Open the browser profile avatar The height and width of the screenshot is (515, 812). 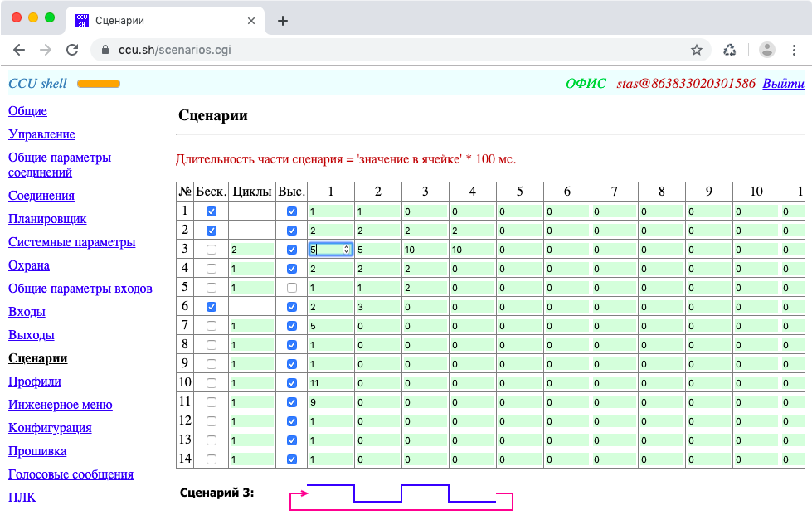pos(767,50)
